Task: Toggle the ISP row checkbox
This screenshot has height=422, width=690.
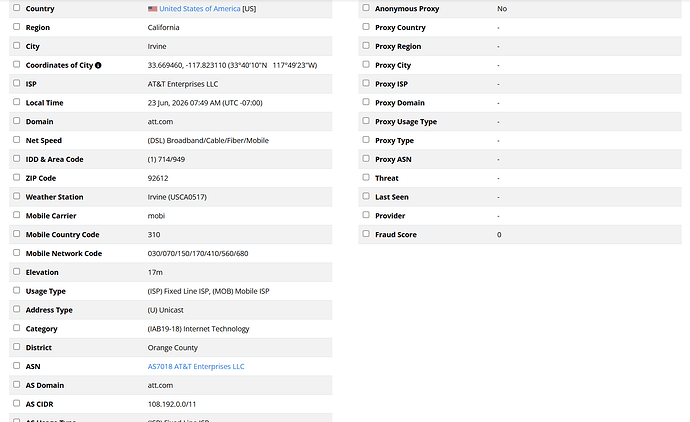Action: coord(17,83)
